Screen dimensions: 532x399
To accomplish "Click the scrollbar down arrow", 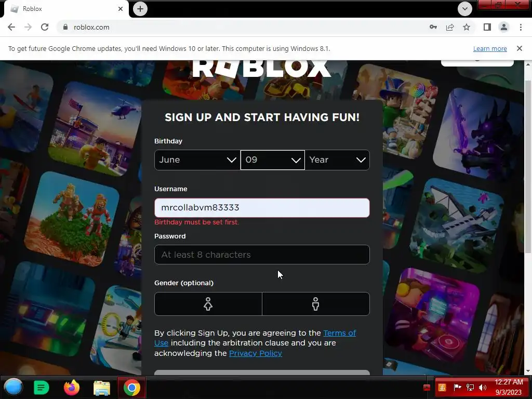I will 528,371.
